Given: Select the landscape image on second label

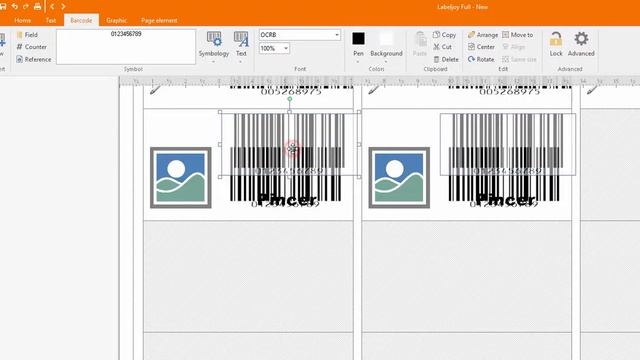Looking at the screenshot, I should click(x=399, y=178).
